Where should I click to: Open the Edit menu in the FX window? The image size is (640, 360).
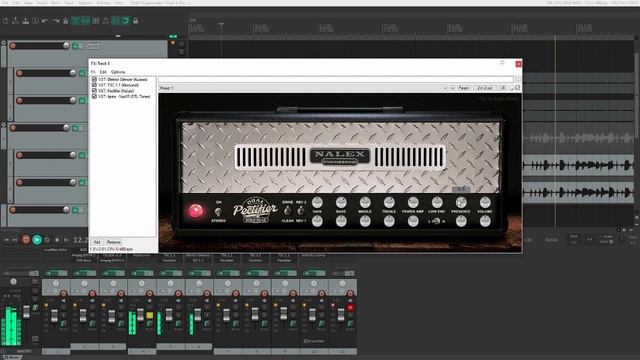[103, 72]
